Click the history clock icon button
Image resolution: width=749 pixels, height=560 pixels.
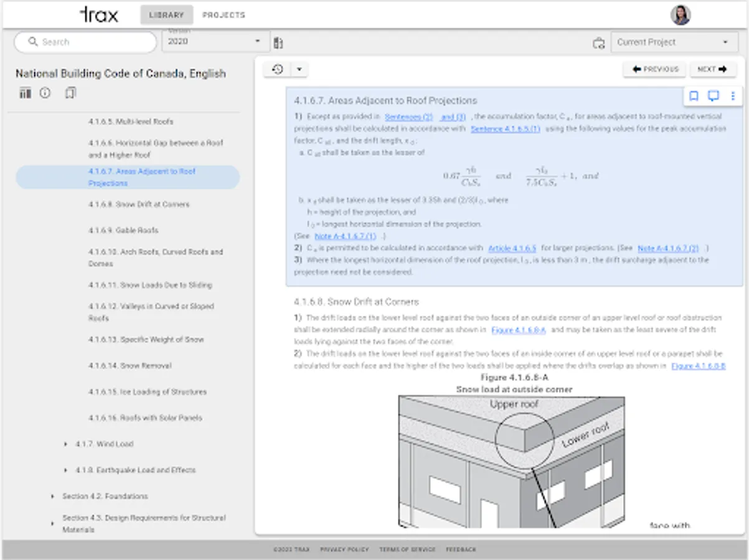click(x=278, y=69)
